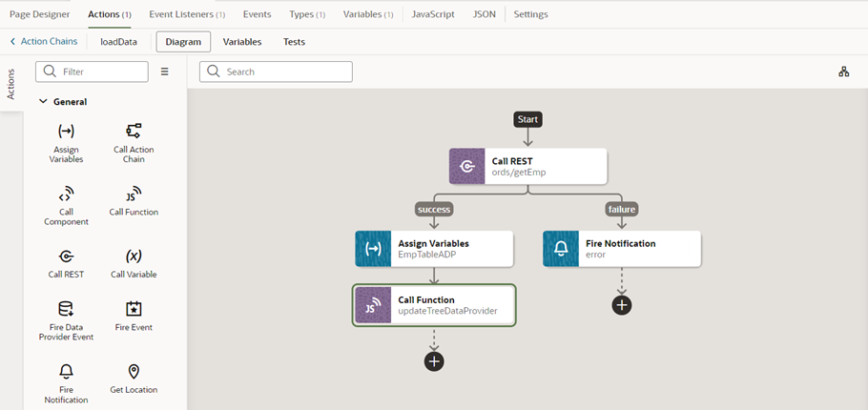Viewport: 868px width, 410px height.
Task: Click the Filter actions input field
Action: (92, 72)
